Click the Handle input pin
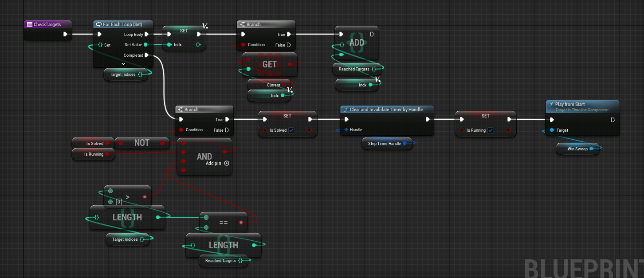 coord(346,130)
